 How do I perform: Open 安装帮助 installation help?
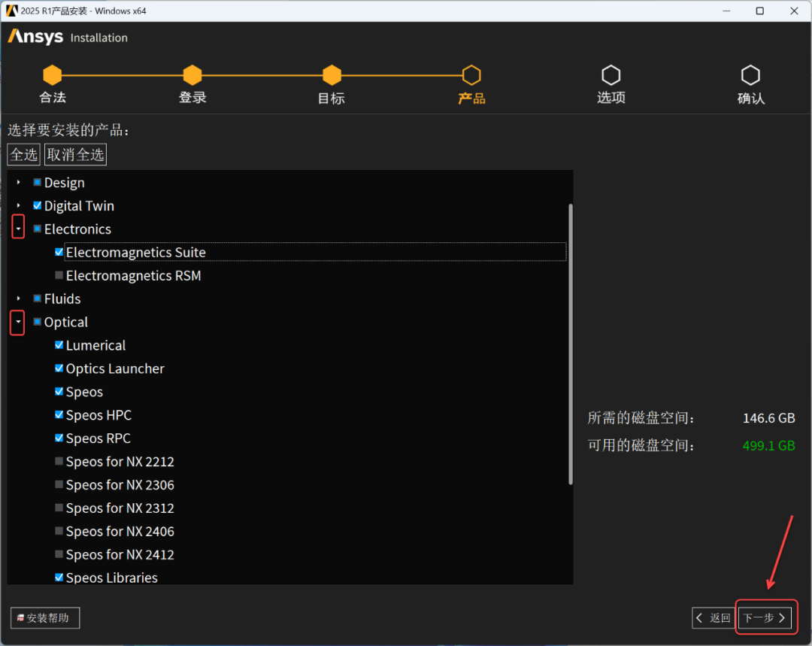[45, 618]
